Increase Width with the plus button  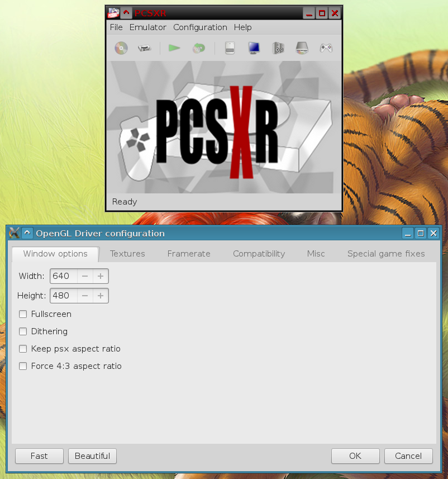coord(101,276)
